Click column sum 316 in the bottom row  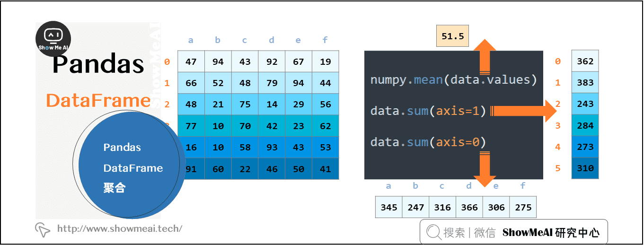click(442, 207)
